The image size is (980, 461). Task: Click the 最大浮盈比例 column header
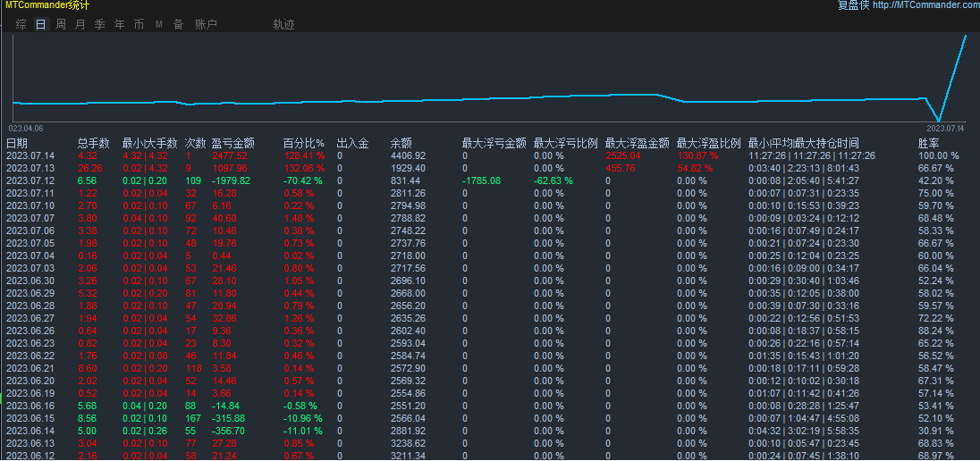pos(709,143)
